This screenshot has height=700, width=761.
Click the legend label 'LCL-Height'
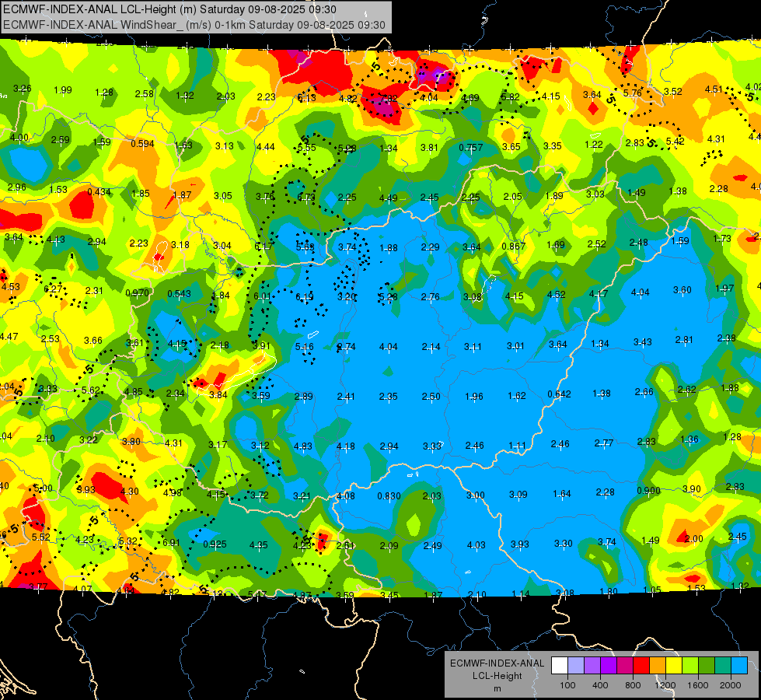(497, 676)
